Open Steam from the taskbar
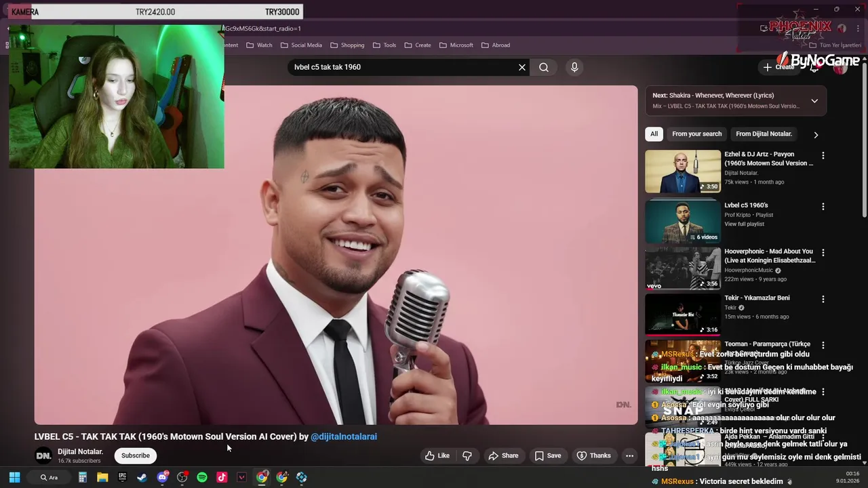Screen dimensions: 868x488 [x=142, y=477]
